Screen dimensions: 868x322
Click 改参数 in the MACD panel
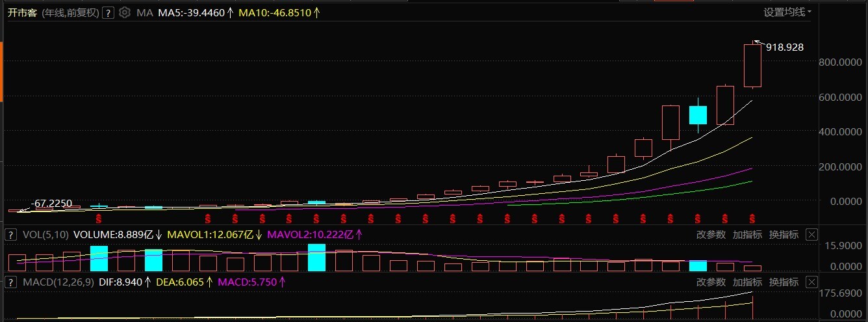pyautogui.click(x=711, y=282)
